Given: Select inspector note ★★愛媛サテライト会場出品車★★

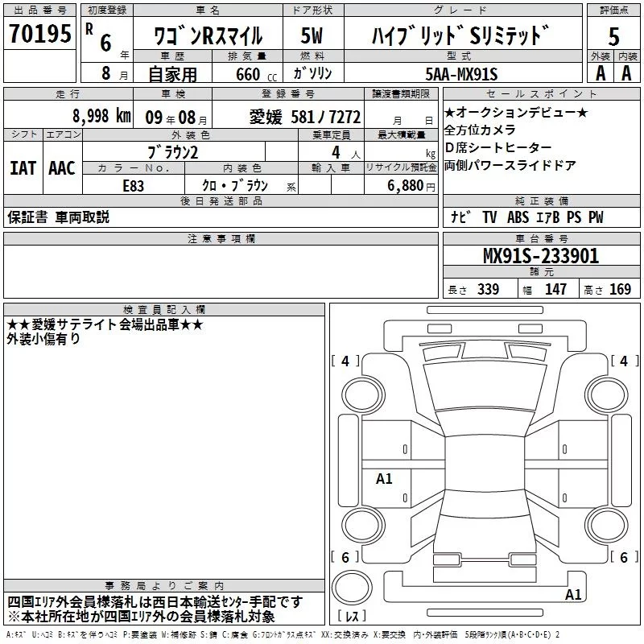Looking at the screenshot, I should point(105,324).
